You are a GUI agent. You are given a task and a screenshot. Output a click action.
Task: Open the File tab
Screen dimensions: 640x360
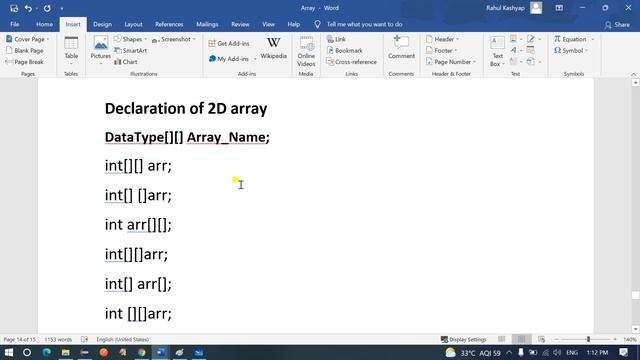(x=15, y=24)
